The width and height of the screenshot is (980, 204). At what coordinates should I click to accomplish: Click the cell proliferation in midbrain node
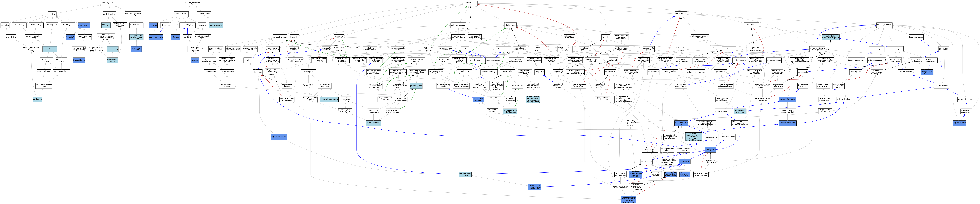740,111
